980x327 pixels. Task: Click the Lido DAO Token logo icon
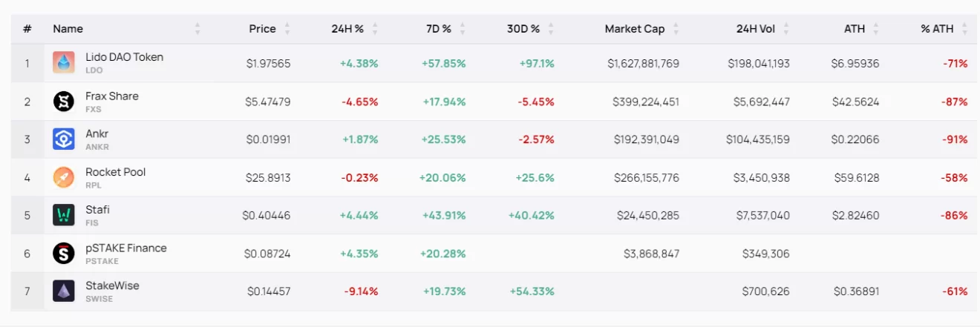click(64, 62)
